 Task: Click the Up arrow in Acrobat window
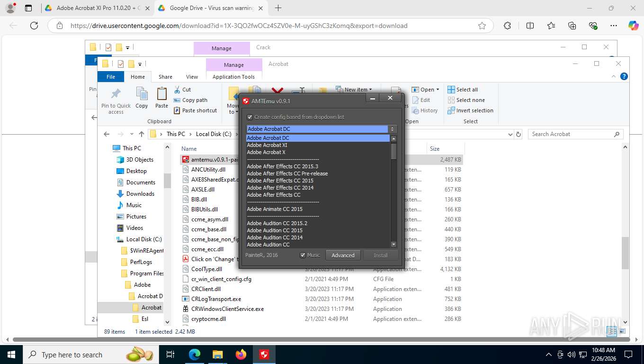141,134
